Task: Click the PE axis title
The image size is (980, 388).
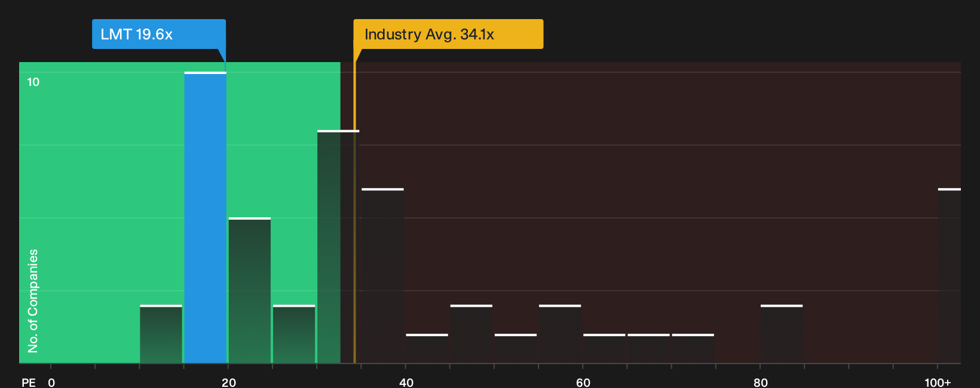Action: 29,382
